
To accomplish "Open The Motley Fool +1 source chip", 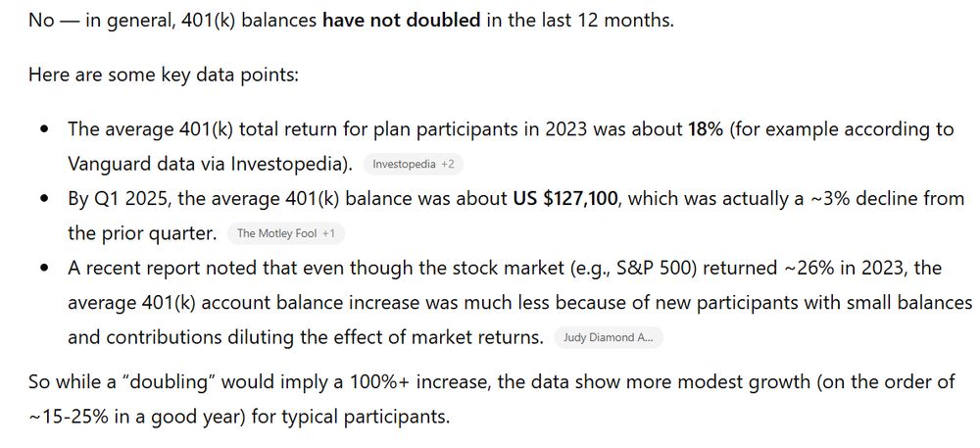I will click(x=286, y=233).
